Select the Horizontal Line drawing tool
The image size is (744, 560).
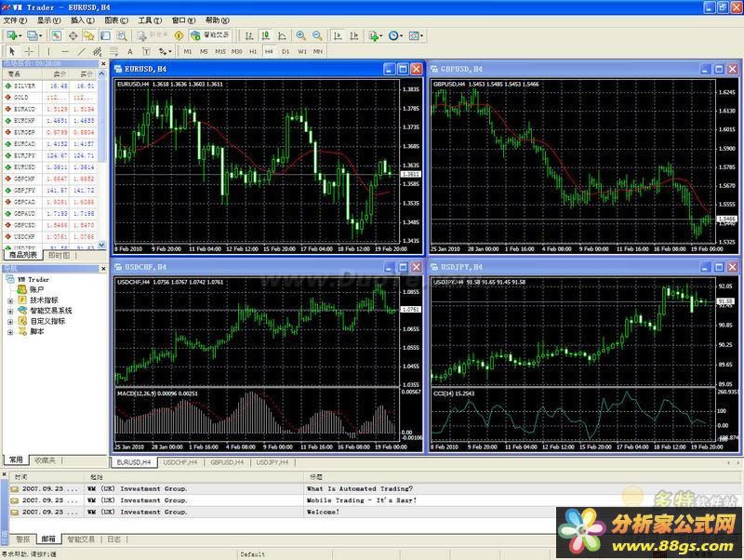[x=65, y=51]
